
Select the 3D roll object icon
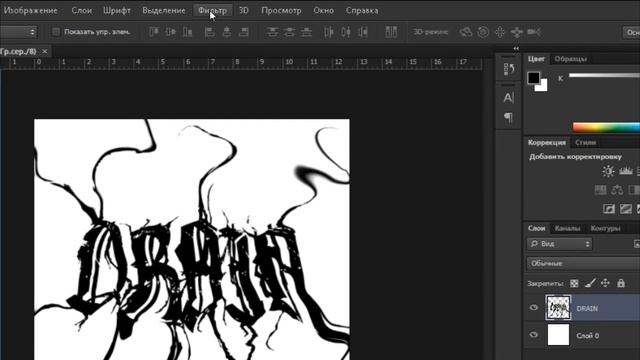coord(483,32)
